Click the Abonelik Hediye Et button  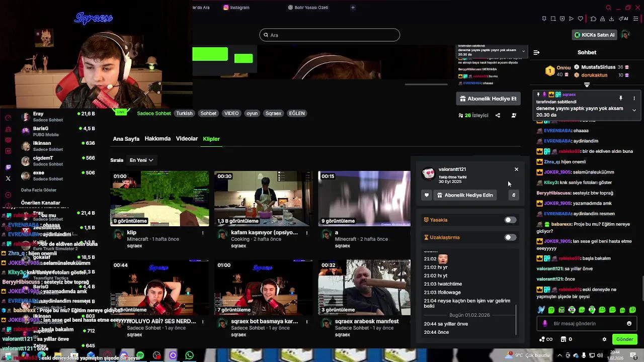pos(488,99)
